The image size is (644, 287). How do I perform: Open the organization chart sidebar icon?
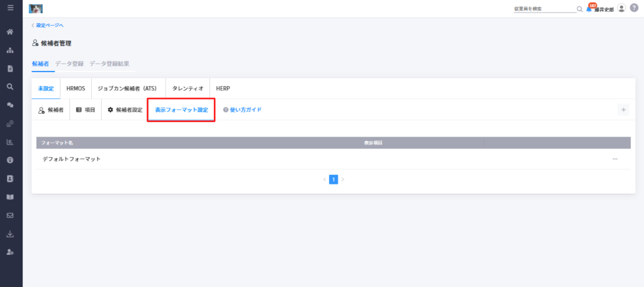11,50
